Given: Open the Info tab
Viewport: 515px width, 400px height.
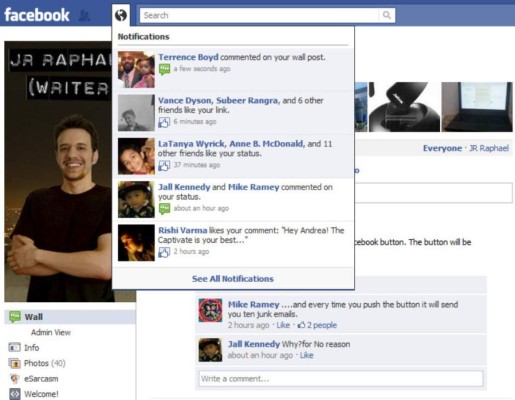Looking at the screenshot, I should [31, 348].
